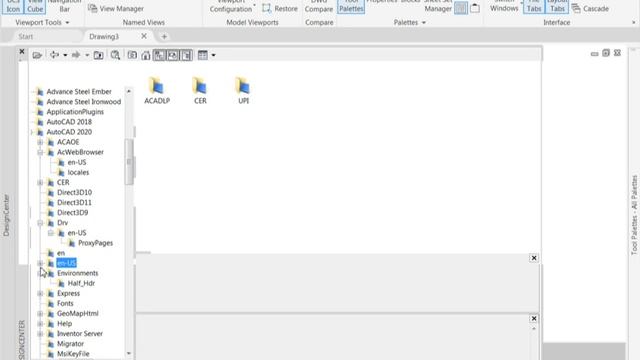Open the DesignCenter Search tool
Image resolution: width=640 pixels, height=360 pixels.
(115, 55)
